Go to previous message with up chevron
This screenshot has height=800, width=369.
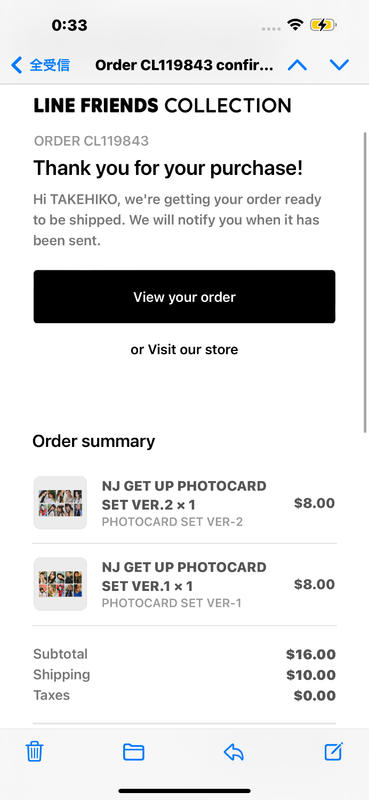point(298,65)
